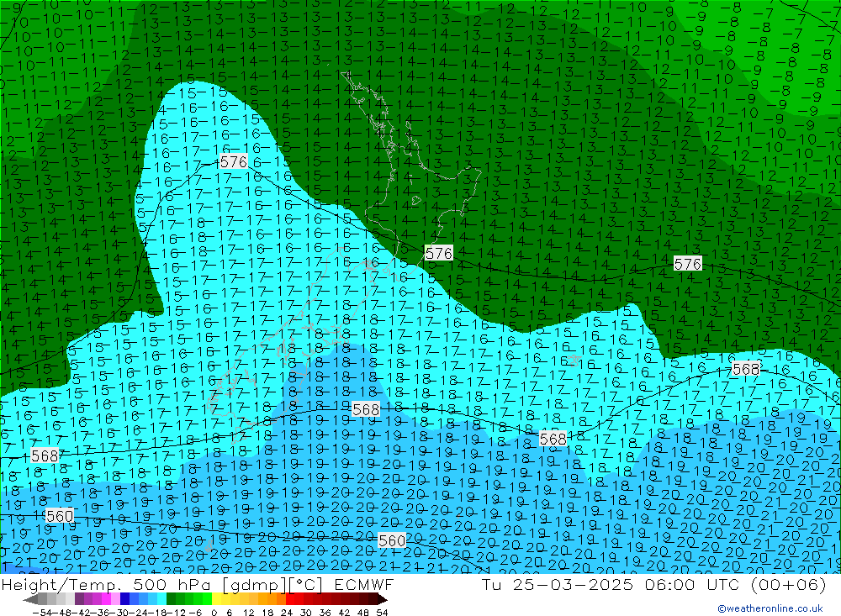Click the gray left arrow end of legend
The height and width of the screenshot is (616, 841).
pyautogui.click(x=30, y=599)
